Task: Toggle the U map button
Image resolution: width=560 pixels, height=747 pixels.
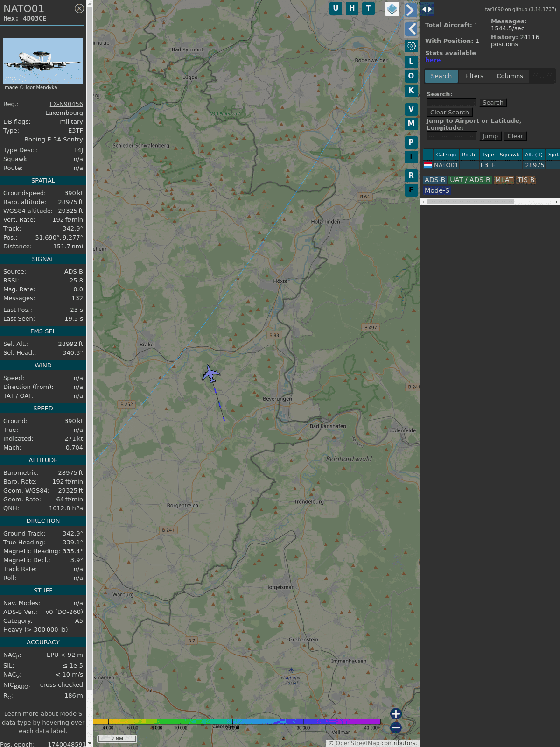Action: 336,8
